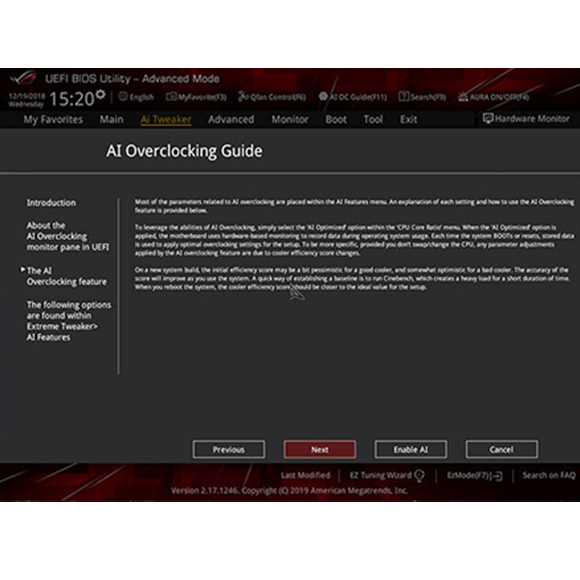Click the Next button
The image size is (580, 580).
tap(320, 449)
